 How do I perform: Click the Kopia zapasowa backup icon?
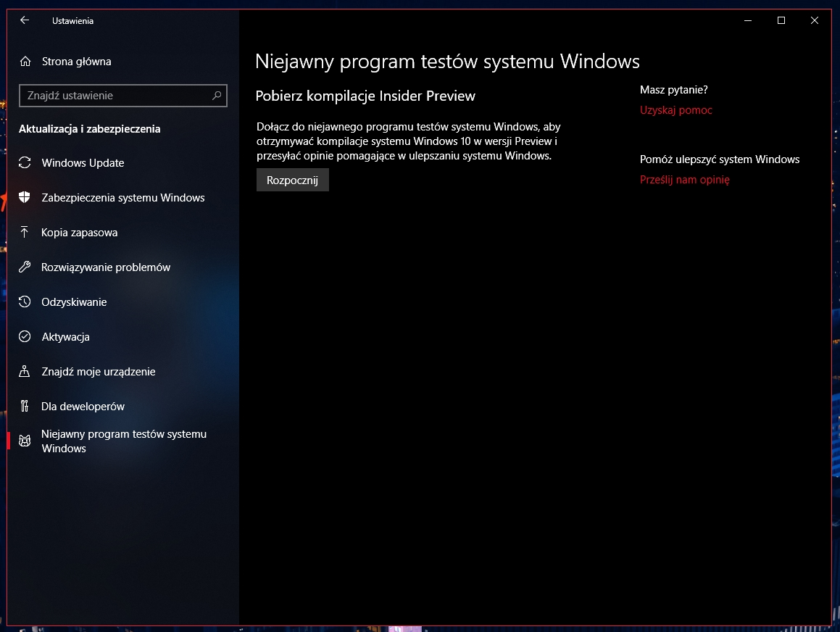click(25, 232)
